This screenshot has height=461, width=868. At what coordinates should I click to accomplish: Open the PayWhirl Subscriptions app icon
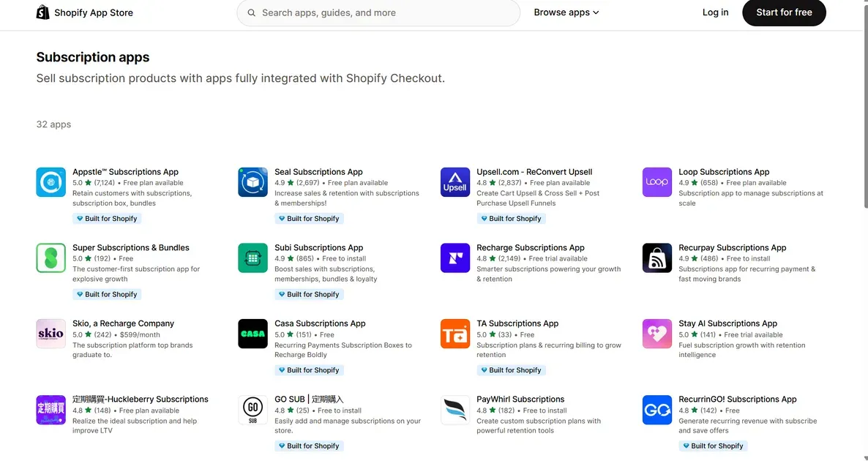(x=455, y=410)
